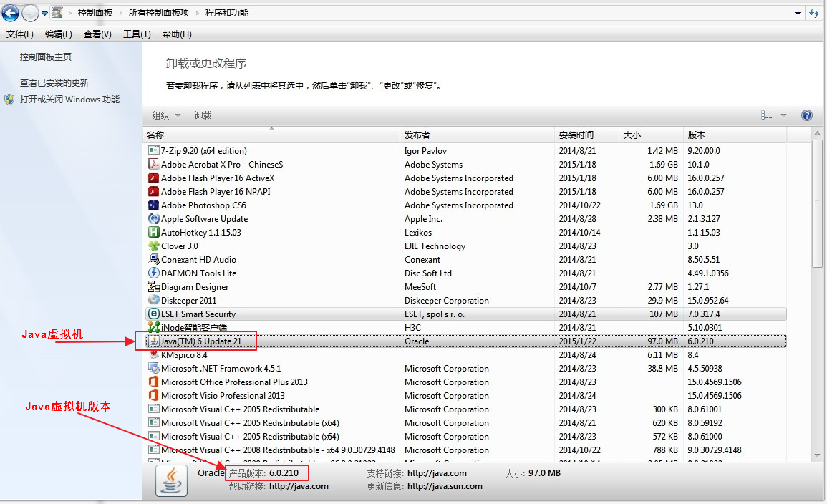Click the AutoHotkey program icon

tap(153, 233)
